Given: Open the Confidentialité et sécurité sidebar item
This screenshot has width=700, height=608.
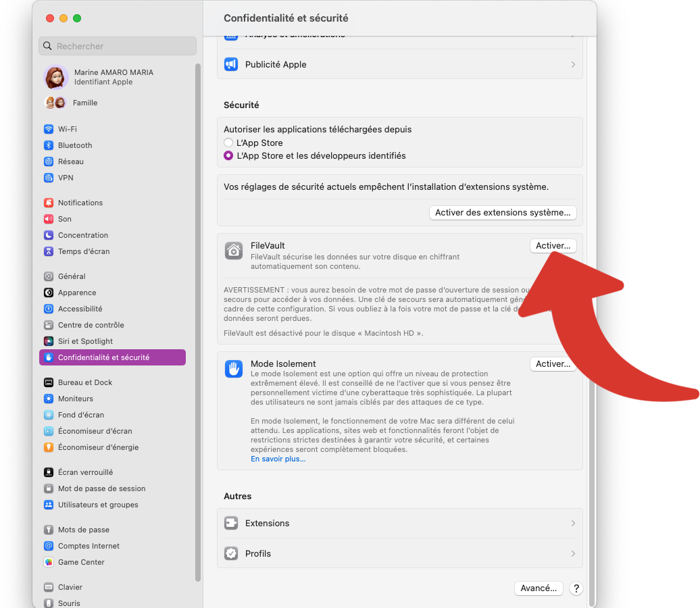Looking at the screenshot, I should 112,357.
